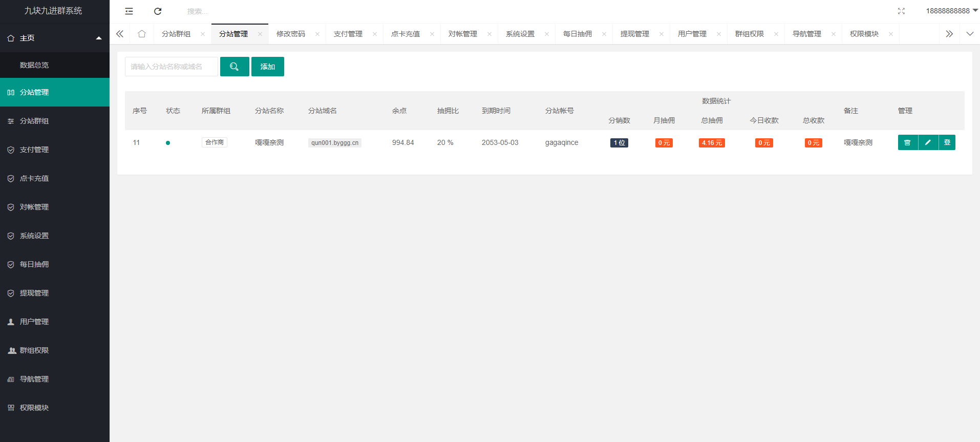Click the refresh page icon

pyautogui.click(x=158, y=11)
